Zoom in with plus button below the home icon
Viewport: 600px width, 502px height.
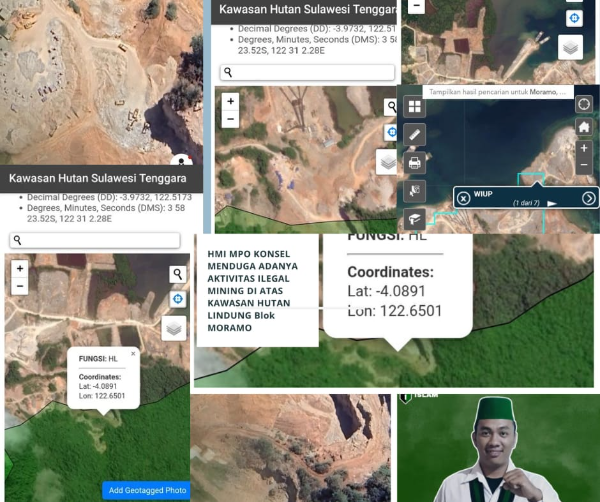tap(584, 148)
